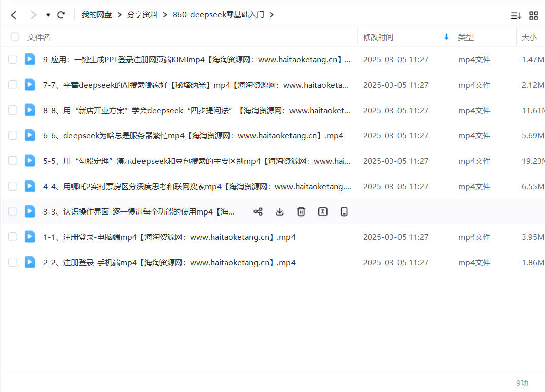The width and height of the screenshot is (545, 392).
Task: Toggle the select-all checkbox in header
Action: pos(15,37)
